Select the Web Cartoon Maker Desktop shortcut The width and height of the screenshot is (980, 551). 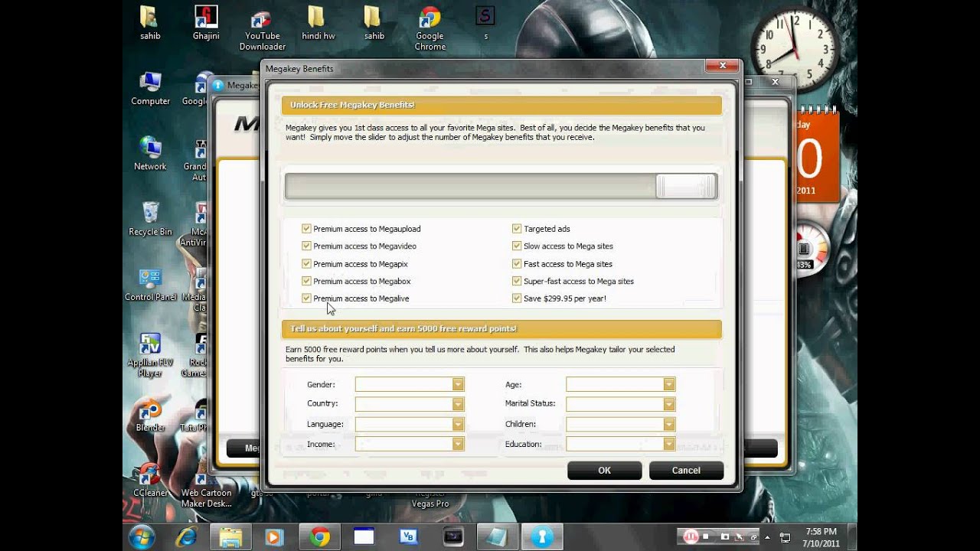coord(206,486)
